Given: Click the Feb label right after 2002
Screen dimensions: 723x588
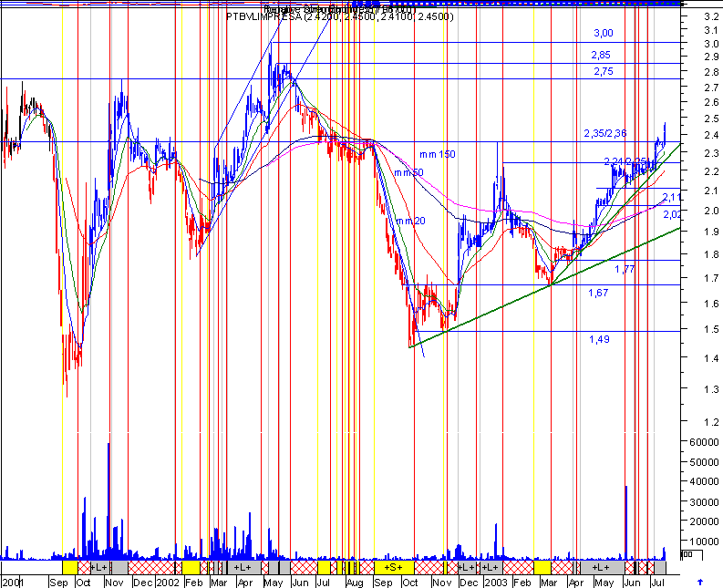Looking at the screenshot, I should click(x=193, y=583).
